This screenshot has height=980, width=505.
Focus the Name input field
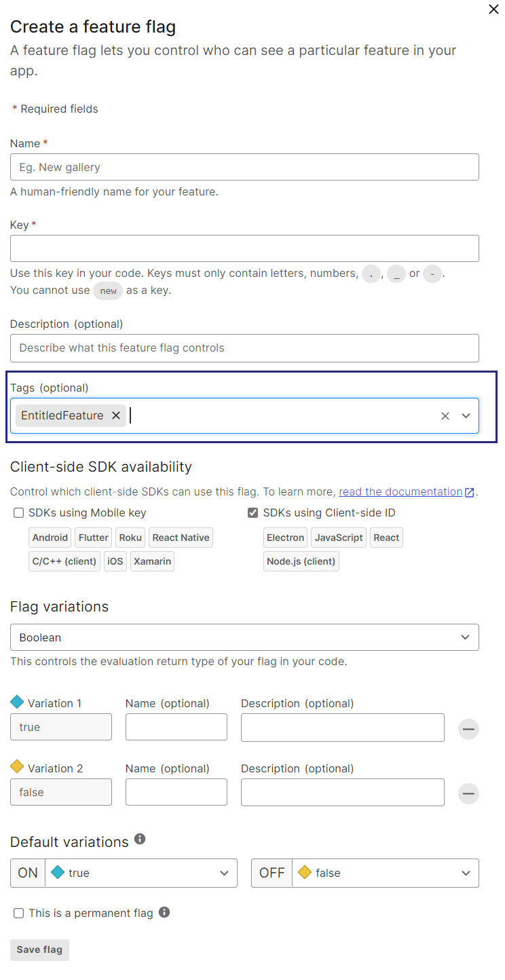coord(244,167)
